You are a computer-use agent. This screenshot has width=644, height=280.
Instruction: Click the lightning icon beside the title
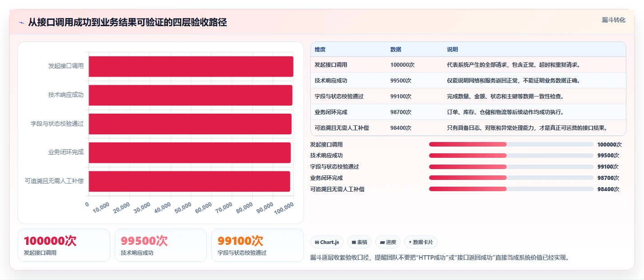click(21, 23)
